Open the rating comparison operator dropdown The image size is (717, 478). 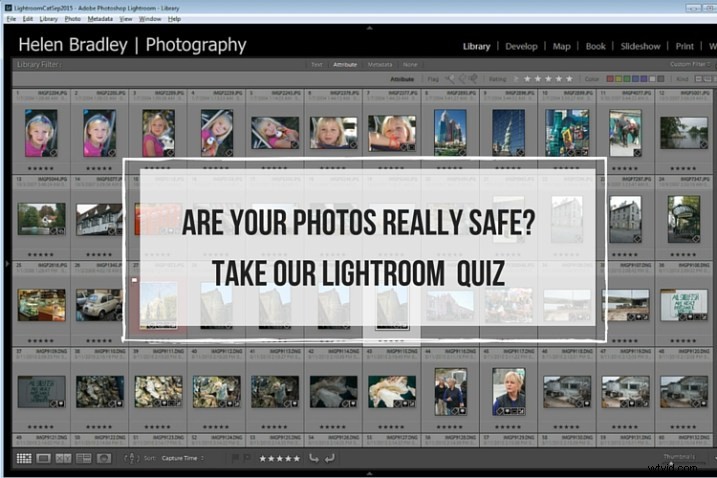pyautogui.click(x=516, y=79)
